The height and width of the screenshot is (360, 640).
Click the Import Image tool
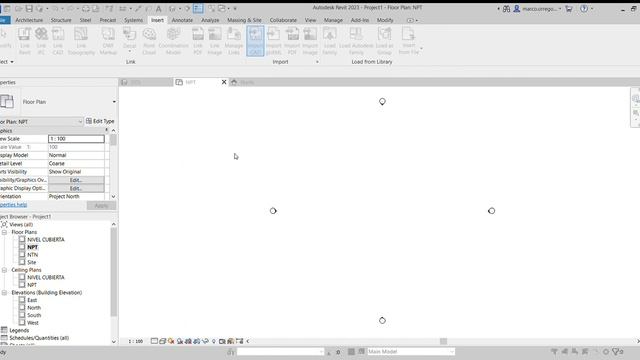point(310,41)
